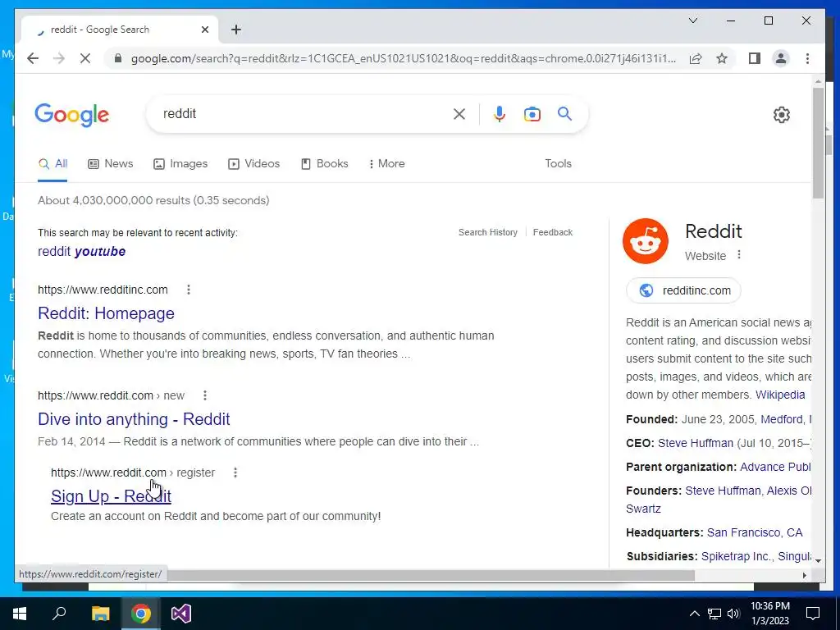Click the vertical scrollbar down arrow
This screenshot has width=840, height=630.
pyautogui.click(x=818, y=561)
